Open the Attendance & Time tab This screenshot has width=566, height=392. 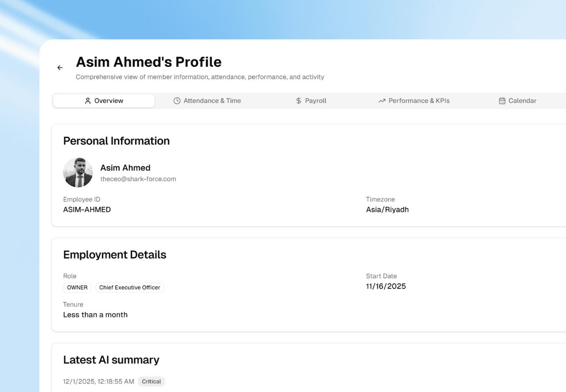coord(207,101)
